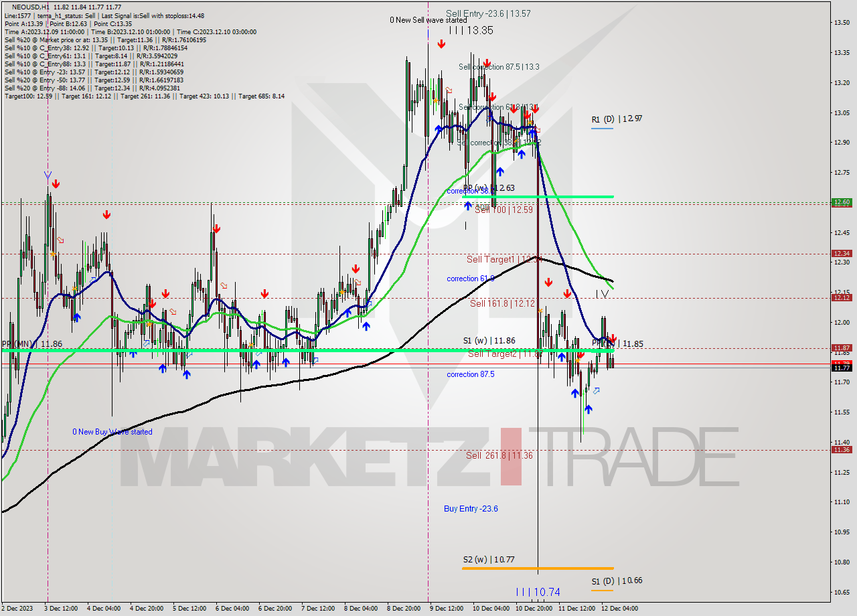
Task: Select the blue 'correction 61.8' label
Action: pyautogui.click(x=471, y=279)
